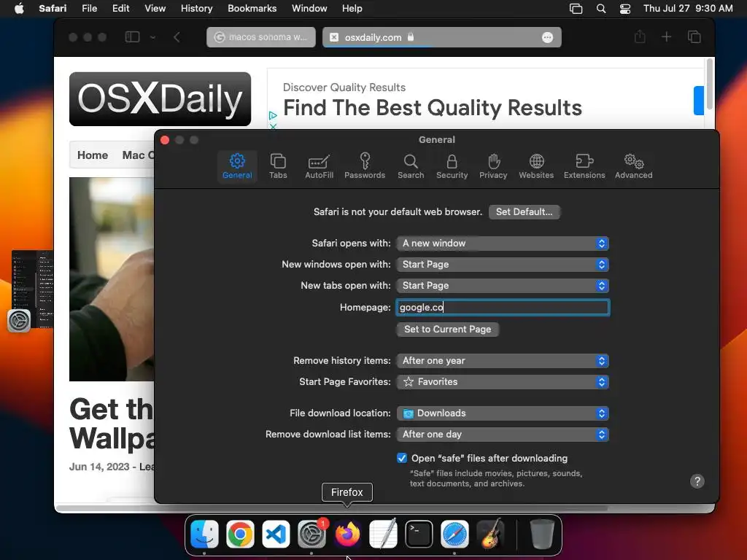Close the osxdaily.com tab
Viewport: 747px width, 560px height.
pyautogui.click(x=334, y=37)
